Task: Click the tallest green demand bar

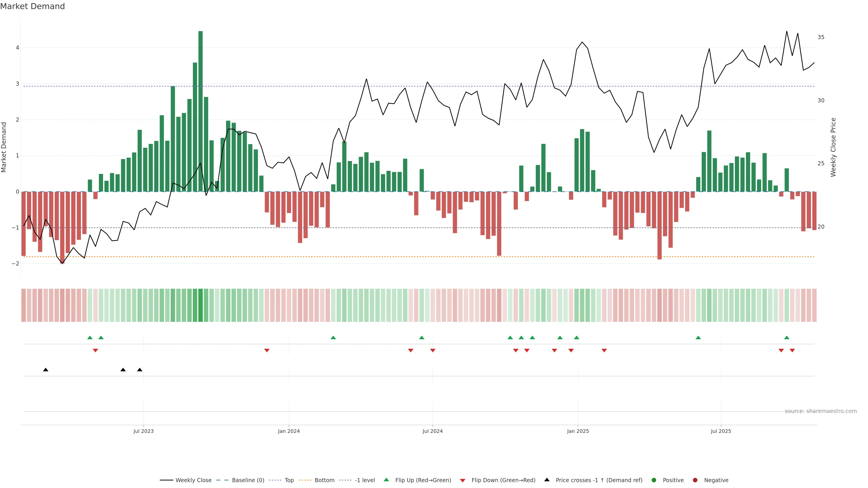Action: [200, 111]
